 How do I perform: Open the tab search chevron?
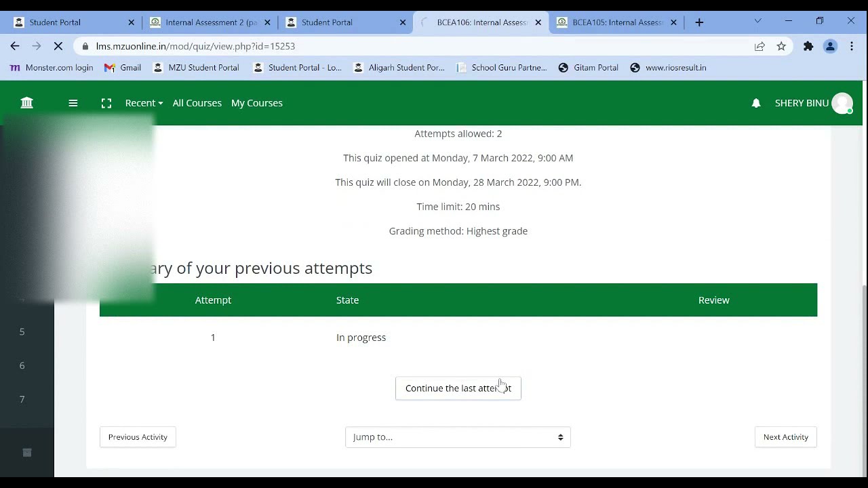[757, 22]
